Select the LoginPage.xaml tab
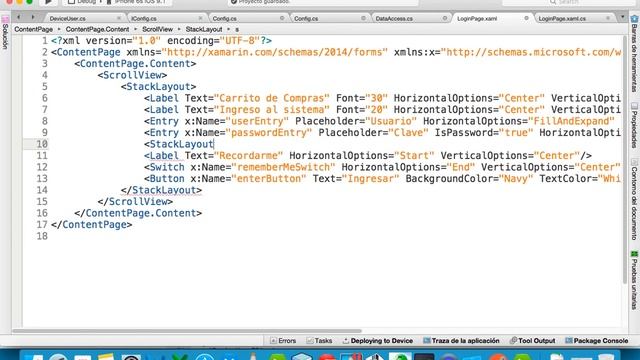The width and height of the screenshot is (640, 360). click(477, 18)
